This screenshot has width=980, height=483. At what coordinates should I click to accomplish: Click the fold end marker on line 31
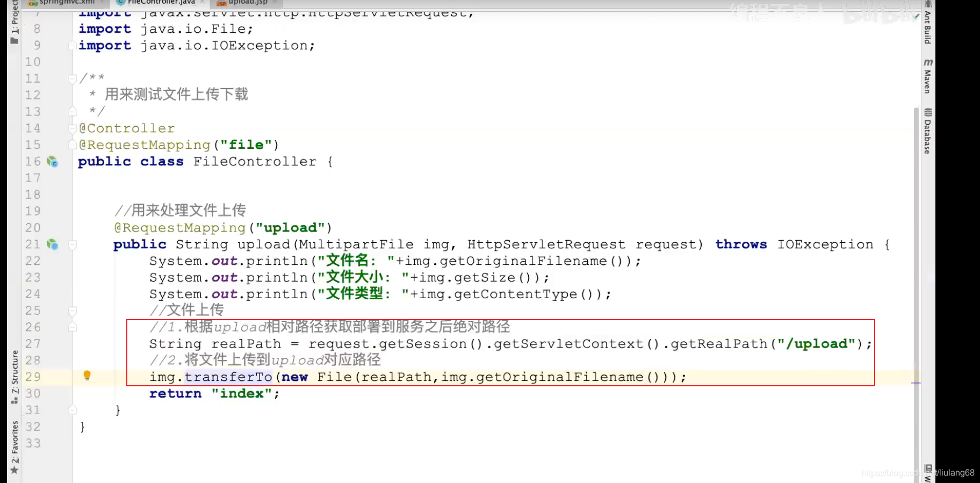click(73, 410)
